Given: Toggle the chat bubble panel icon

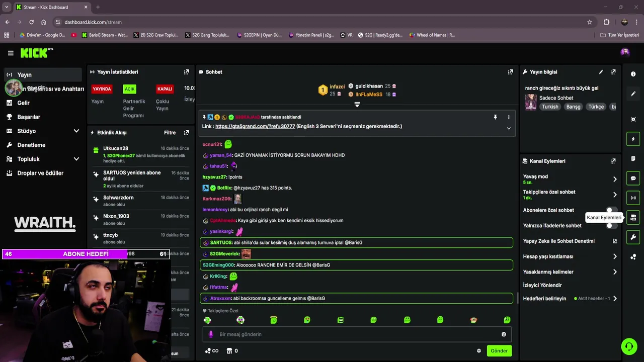Looking at the screenshot, I should (x=633, y=178).
